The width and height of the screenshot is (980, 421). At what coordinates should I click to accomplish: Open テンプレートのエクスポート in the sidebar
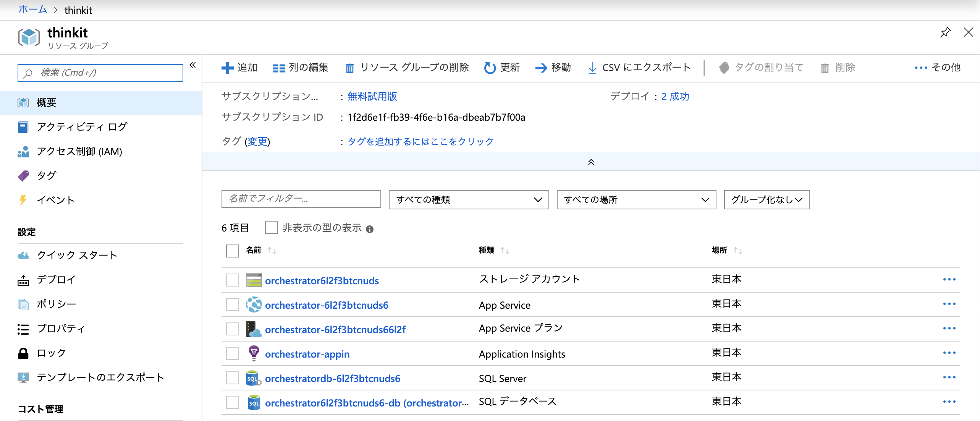click(101, 377)
